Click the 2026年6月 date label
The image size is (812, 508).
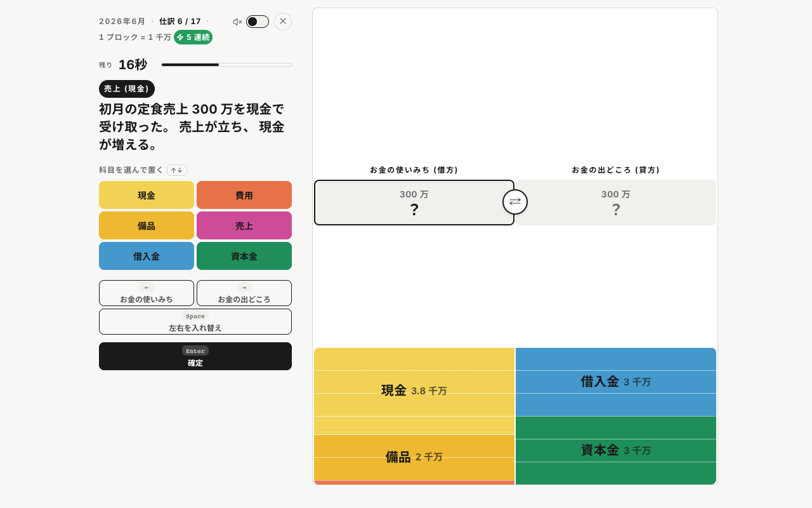[x=122, y=22]
